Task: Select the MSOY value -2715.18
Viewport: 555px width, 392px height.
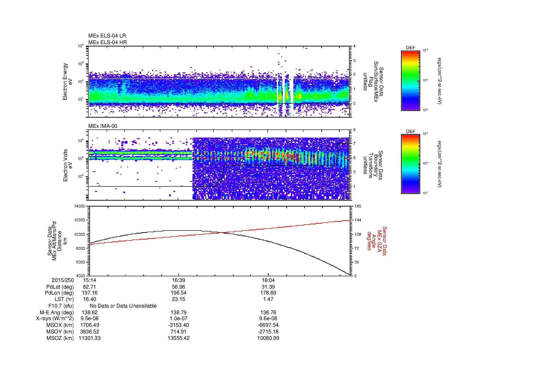Action: [268, 332]
